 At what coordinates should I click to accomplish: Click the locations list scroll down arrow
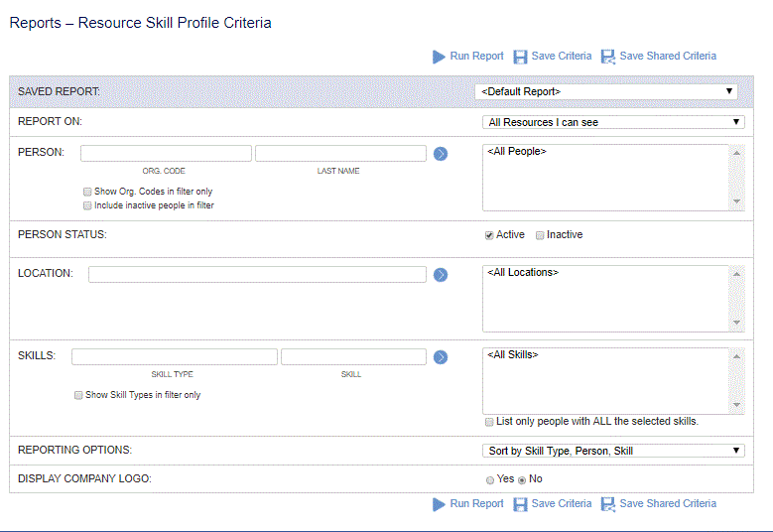736,322
